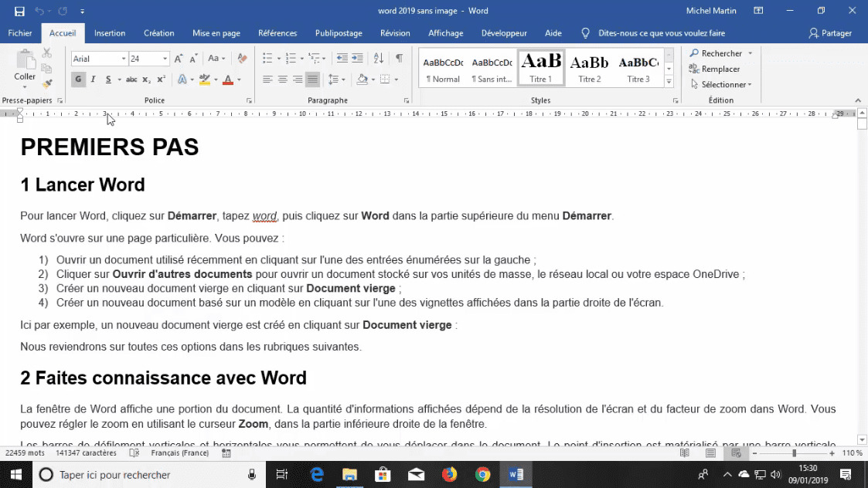Apply the Titre 2 style
Viewport: 868px width, 488px height.
589,68
